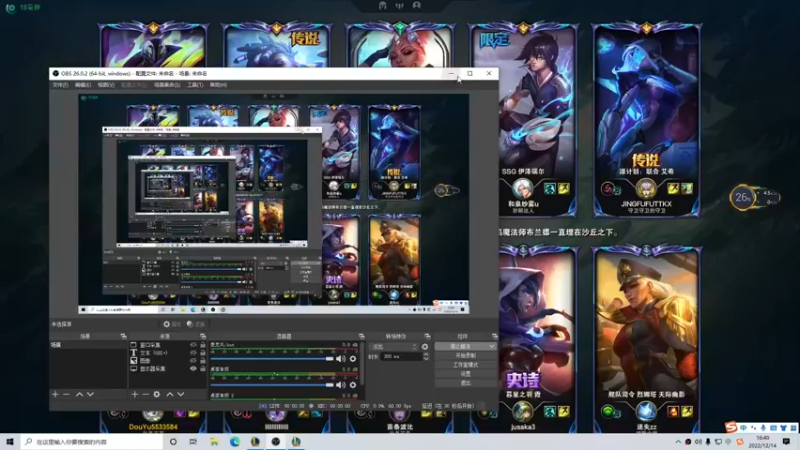The image size is (800, 450).
Task: Click the SSG 伊泽瑞尔 champion card
Action: pyautogui.click(x=522, y=120)
